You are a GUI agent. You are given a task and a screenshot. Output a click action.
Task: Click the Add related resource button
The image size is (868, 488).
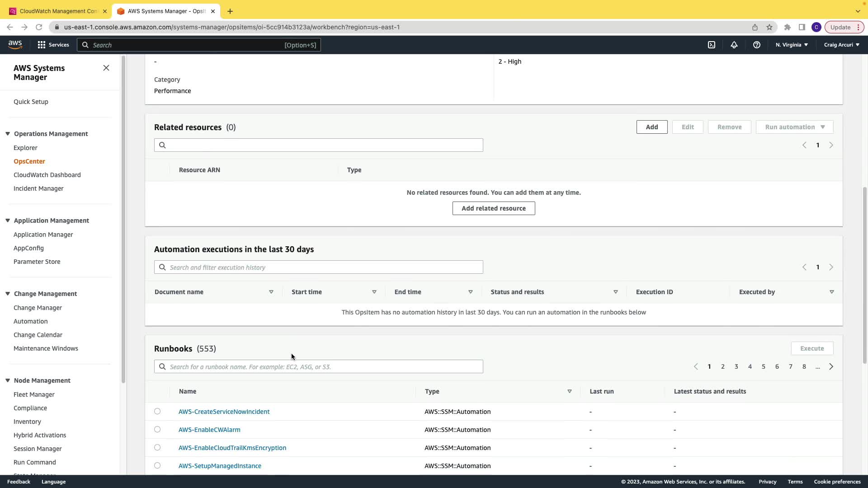[x=493, y=208]
